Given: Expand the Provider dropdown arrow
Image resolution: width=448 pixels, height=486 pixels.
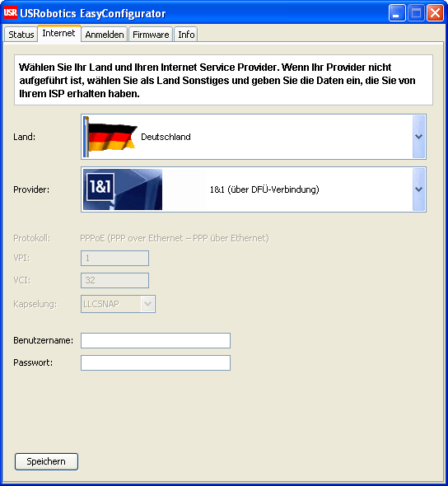Looking at the screenshot, I should (x=419, y=189).
